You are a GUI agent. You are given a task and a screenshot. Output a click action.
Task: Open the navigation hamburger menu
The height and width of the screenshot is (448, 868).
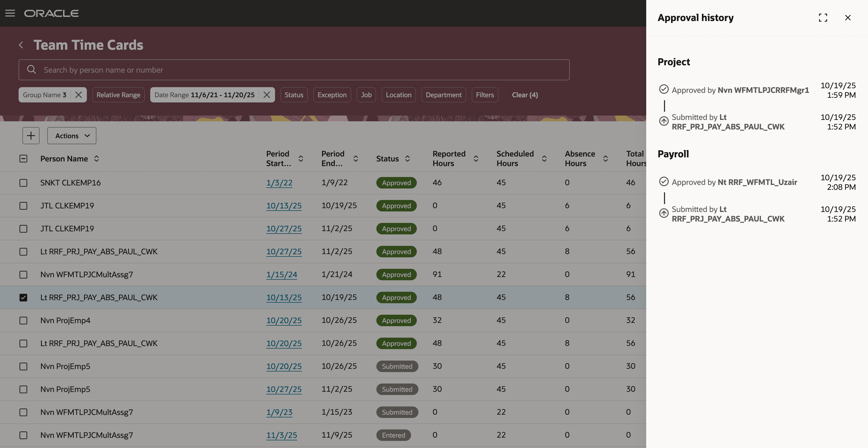[x=10, y=13]
